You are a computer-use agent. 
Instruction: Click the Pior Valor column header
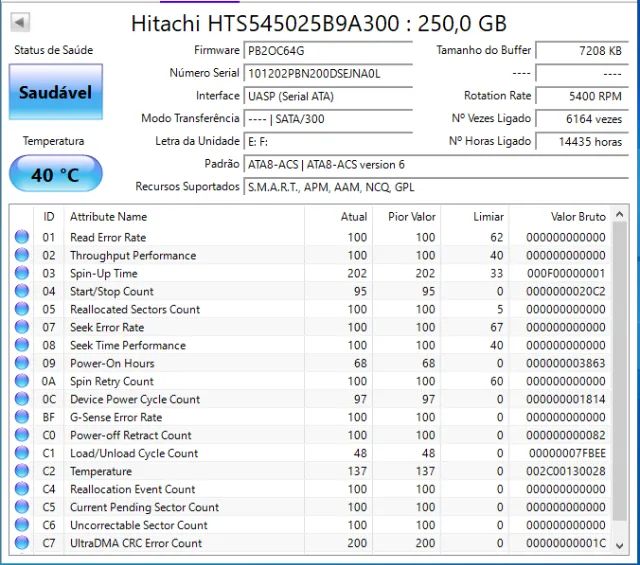(x=406, y=216)
